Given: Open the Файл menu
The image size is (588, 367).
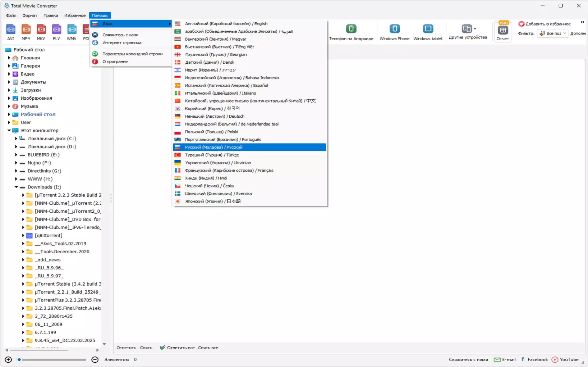Looking at the screenshot, I should 11,15.
